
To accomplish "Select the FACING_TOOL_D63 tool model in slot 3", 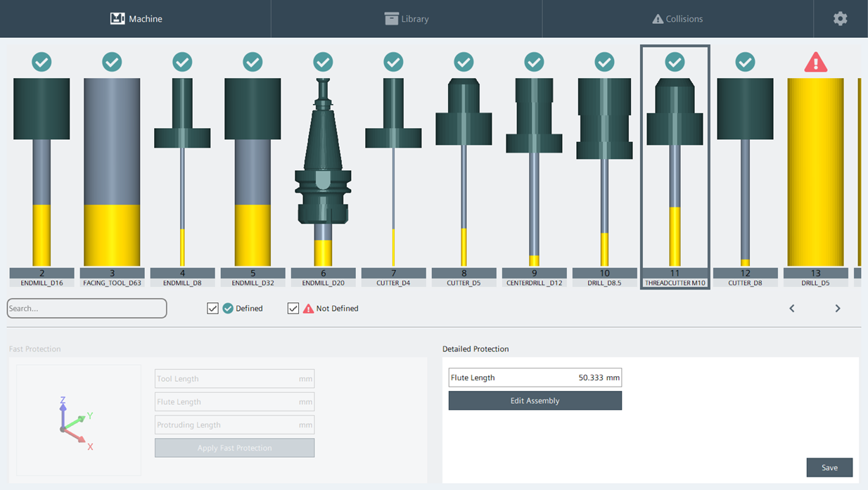I will (x=112, y=172).
